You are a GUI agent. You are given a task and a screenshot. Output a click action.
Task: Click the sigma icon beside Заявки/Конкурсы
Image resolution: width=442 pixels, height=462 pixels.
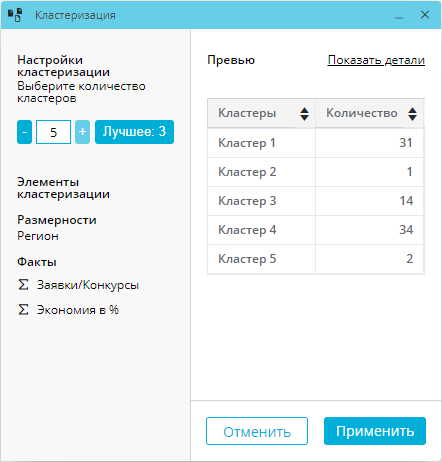(x=23, y=285)
